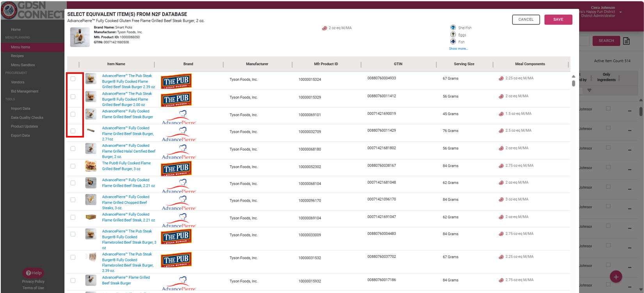This screenshot has height=293, width=644.
Task: Open Halal Certified Beef Burger item link
Action: (128, 151)
